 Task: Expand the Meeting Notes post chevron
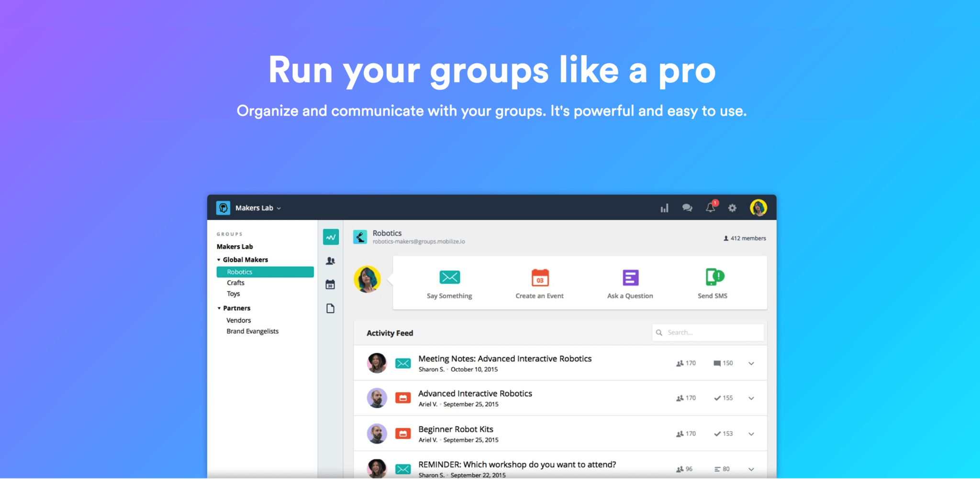(x=751, y=363)
